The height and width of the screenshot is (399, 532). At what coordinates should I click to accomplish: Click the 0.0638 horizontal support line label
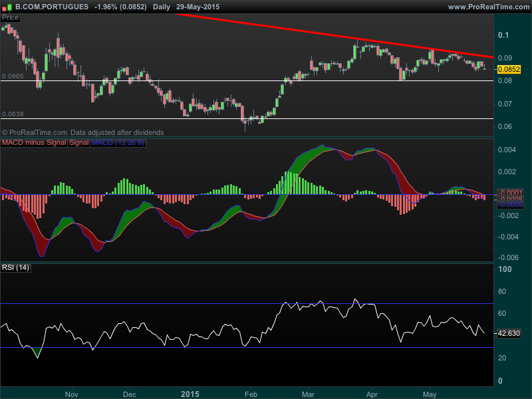tap(12, 114)
